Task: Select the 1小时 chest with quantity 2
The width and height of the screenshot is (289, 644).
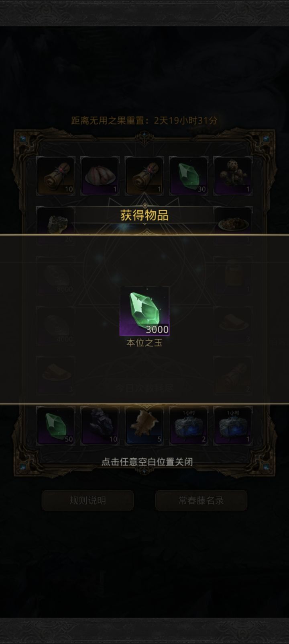Action: [x=188, y=425]
